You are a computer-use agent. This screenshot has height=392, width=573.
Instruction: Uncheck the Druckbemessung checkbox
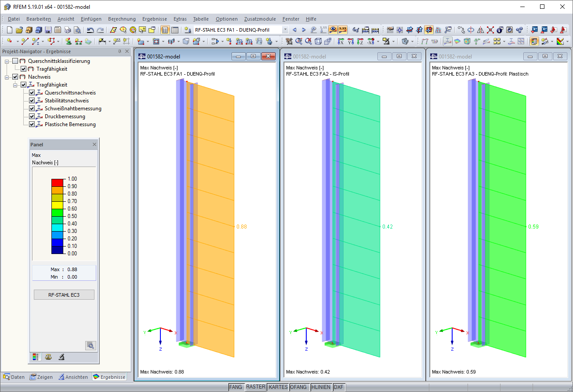[x=32, y=116]
